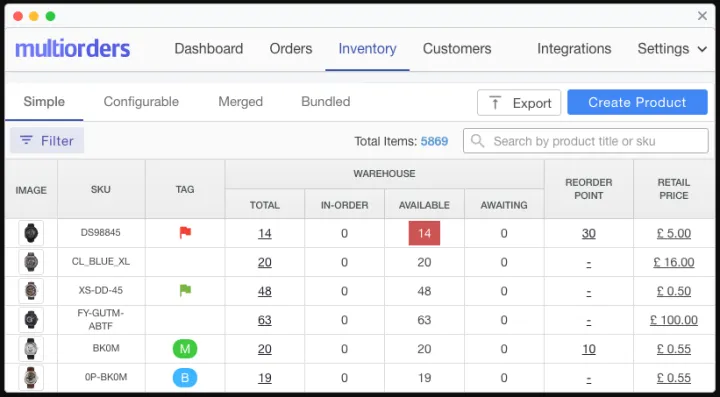Click the magnifier icon in search box
The image size is (720, 397).
tap(478, 140)
